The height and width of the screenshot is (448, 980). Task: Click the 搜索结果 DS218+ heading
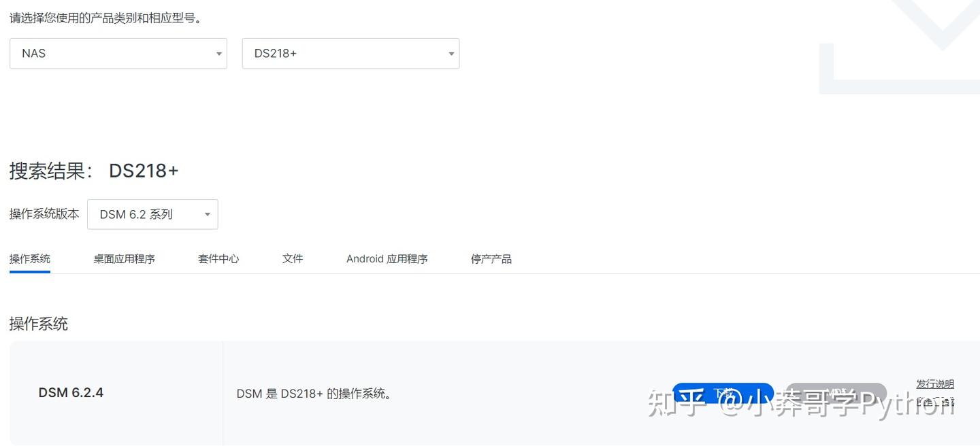[x=93, y=171]
